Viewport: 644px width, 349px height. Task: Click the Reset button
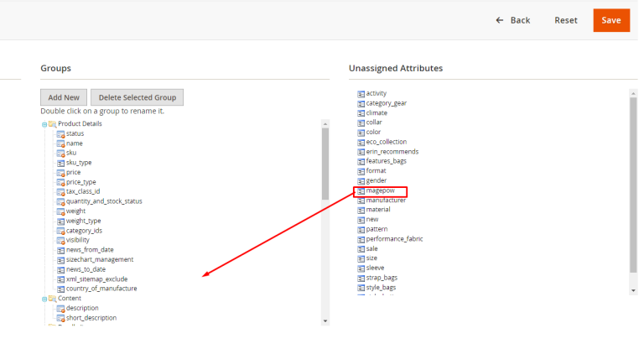(x=565, y=20)
